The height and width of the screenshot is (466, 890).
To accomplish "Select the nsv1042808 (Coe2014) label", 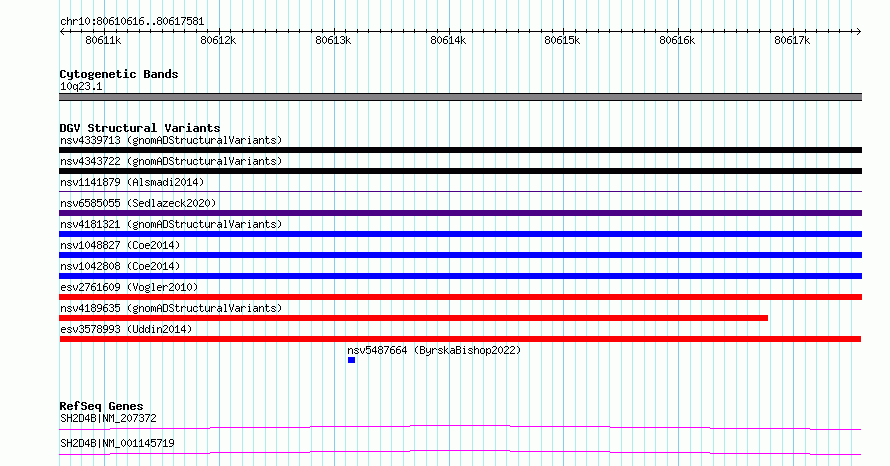I will (120, 266).
